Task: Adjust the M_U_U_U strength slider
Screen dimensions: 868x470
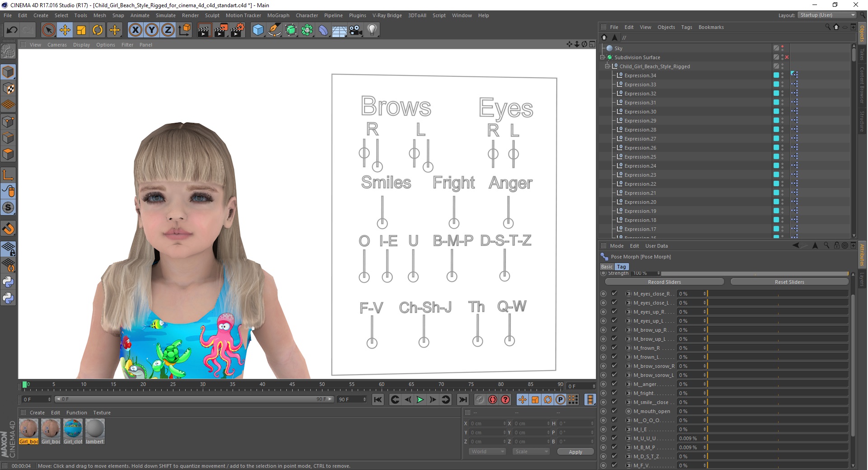Action: [778, 438]
